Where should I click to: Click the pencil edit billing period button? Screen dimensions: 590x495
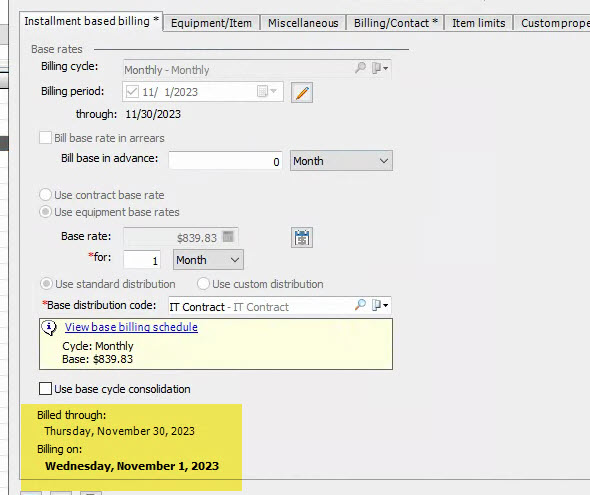[302, 93]
